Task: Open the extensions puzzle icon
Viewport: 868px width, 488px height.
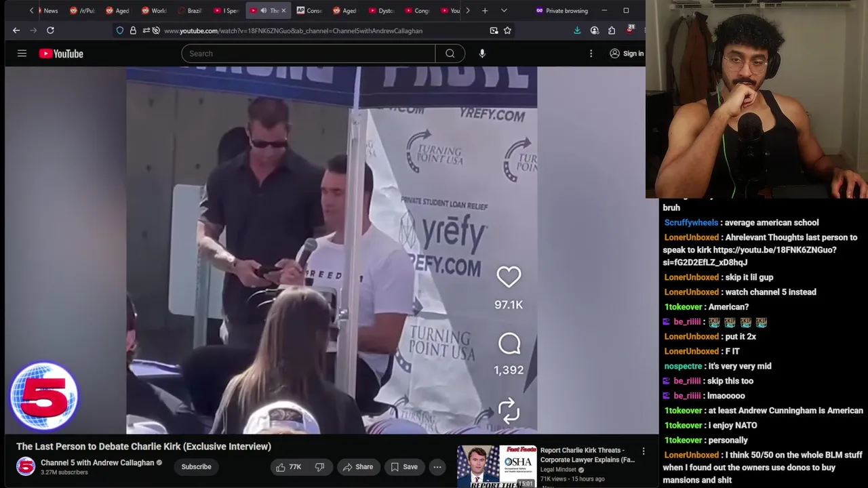Action: coord(612,30)
